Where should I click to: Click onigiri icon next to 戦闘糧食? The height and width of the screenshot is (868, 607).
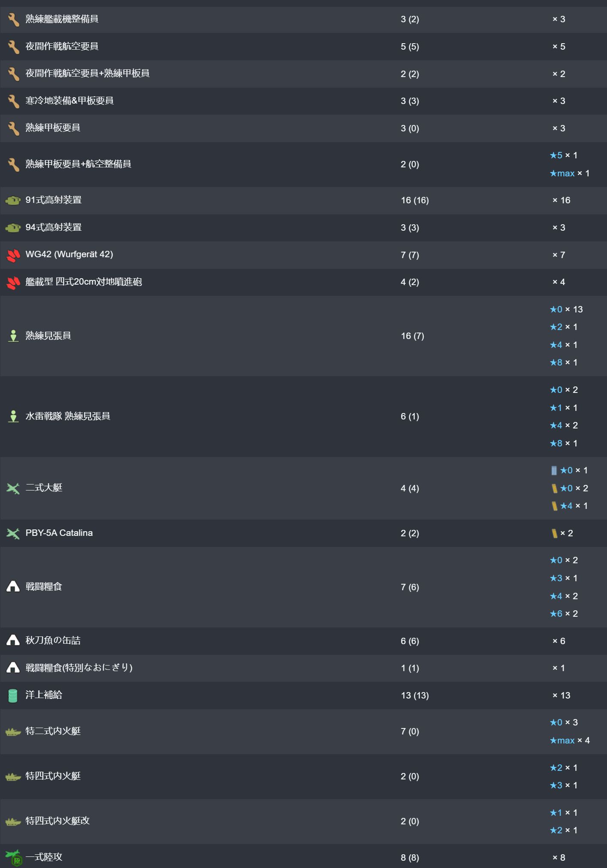[13, 587]
